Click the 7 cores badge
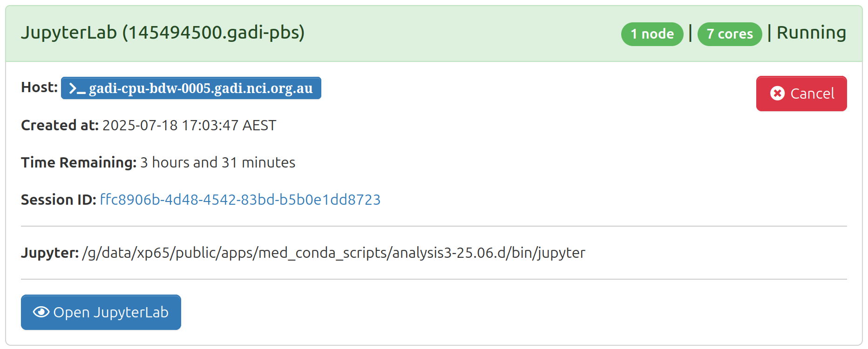Image resolution: width=868 pixels, height=349 pixels. [730, 34]
